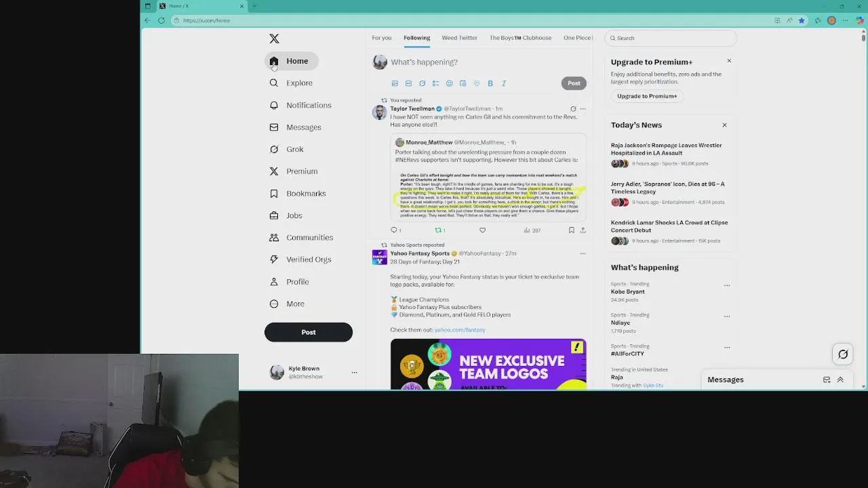Schedule post with calendar icon

coord(462,83)
